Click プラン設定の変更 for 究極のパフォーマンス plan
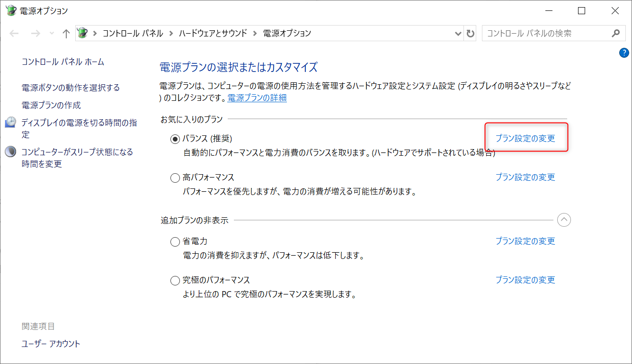 [x=525, y=280]
